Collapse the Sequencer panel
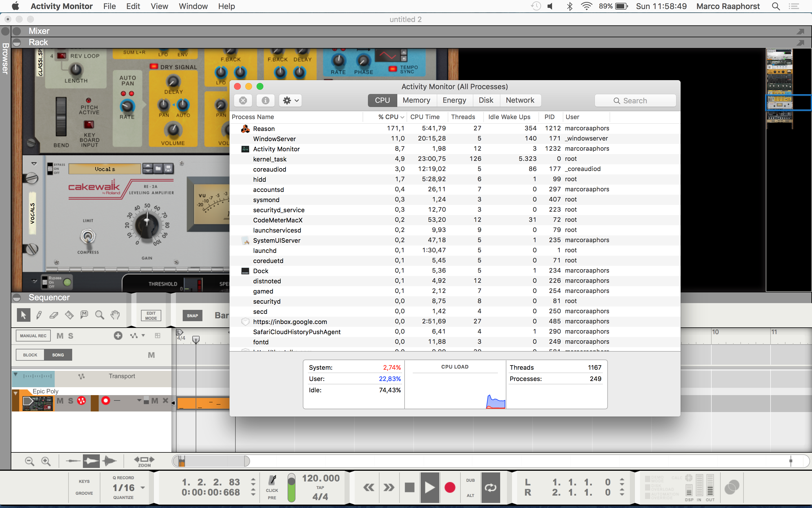 pos(17,297)
